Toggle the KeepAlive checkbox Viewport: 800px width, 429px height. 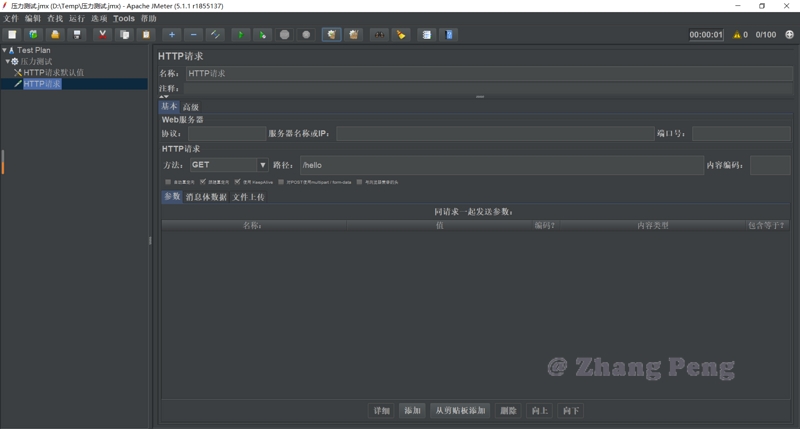(x=236, y=182)
